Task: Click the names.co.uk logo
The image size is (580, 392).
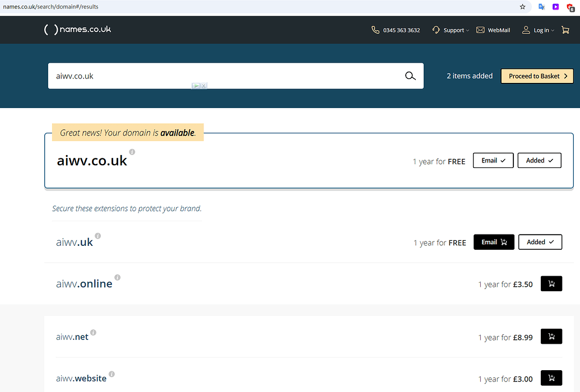Action: [77, 30]
